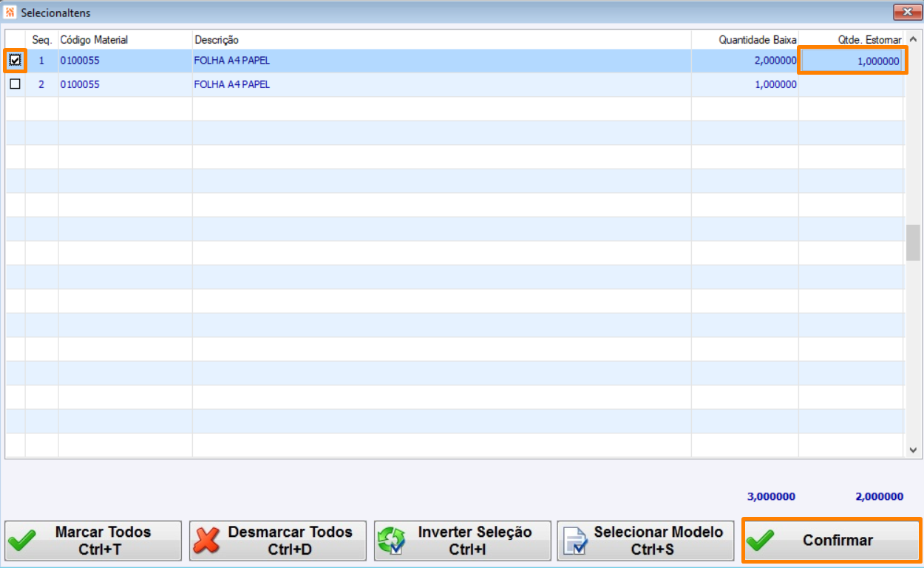Click the Seq. column header
The image size is (924, 568).
tap(42, 40)
